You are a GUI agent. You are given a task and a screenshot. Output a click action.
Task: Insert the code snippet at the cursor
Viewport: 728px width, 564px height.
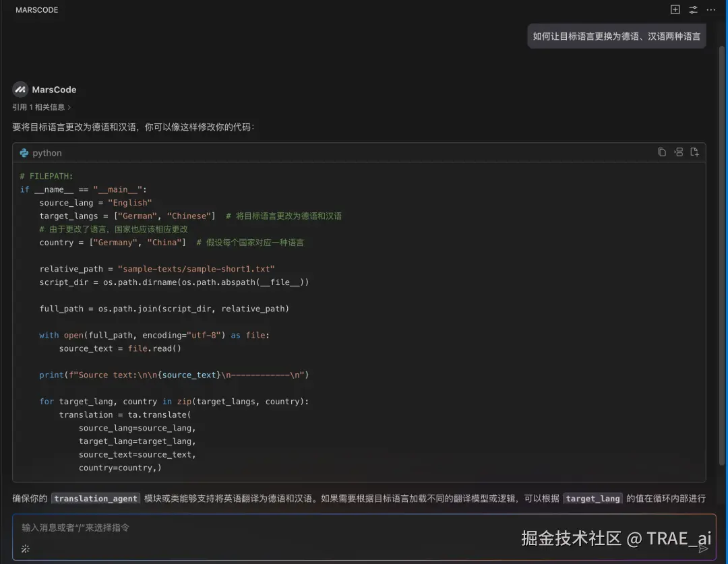[x=678, y=152]
